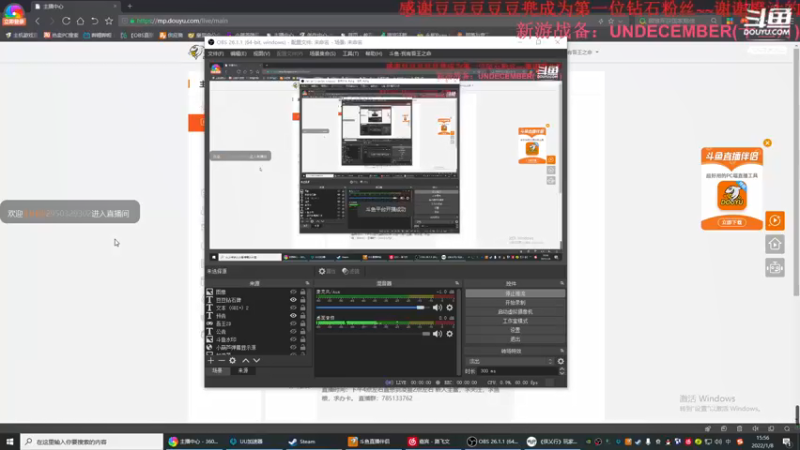Enable 工作室模式 studio mode

click(x=515, y=321)
